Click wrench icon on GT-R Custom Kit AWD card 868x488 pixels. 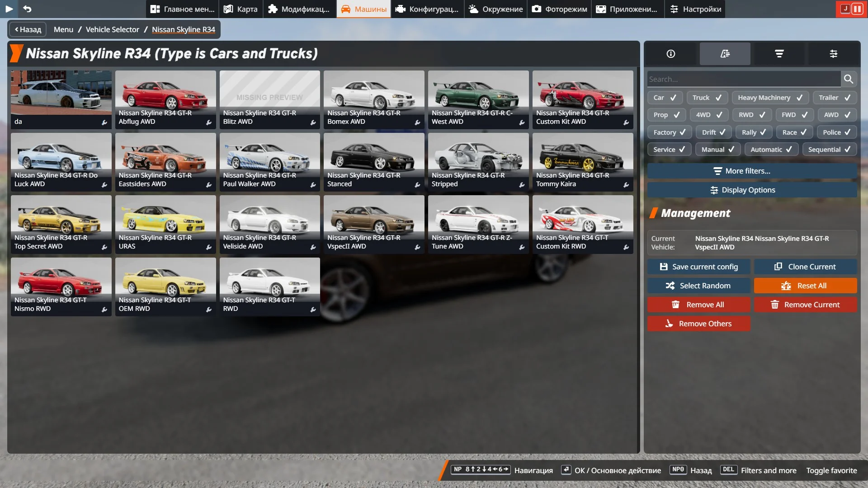click(x=626, y=122)
